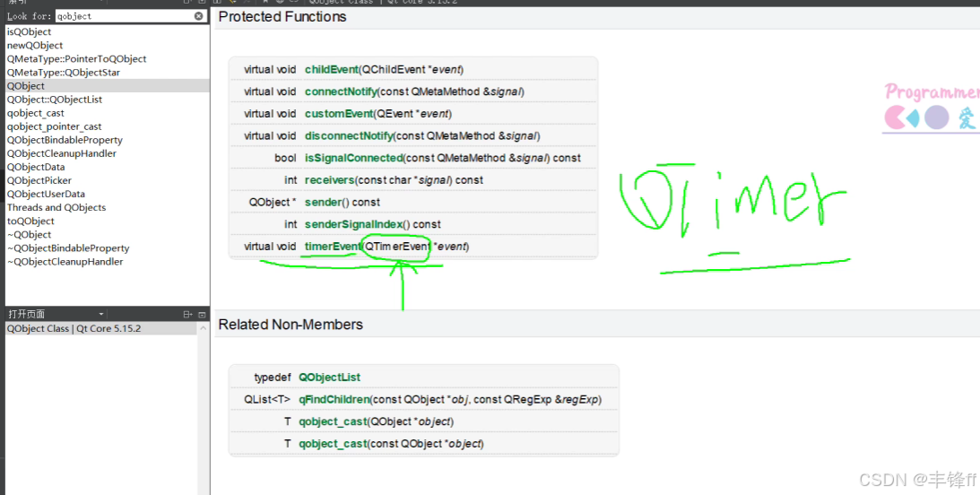Open the qFindChildren function link
The width and height of the screenshot is (980, 495).
click(x=334, y=399)
